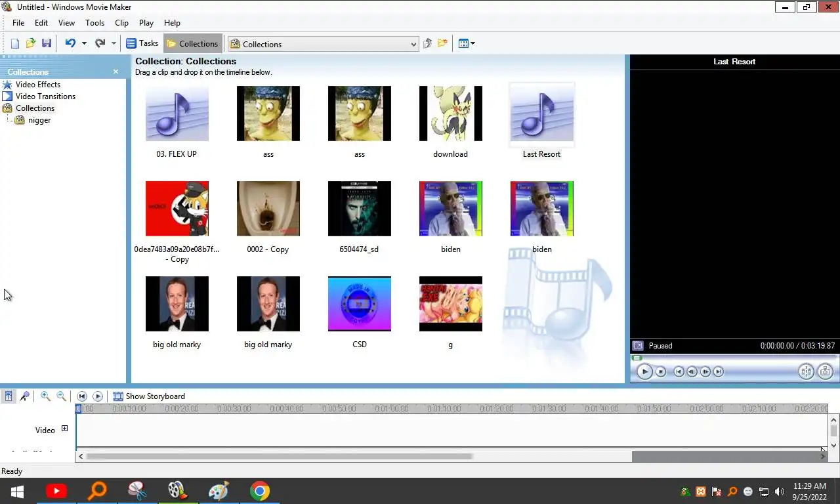Open the undo history dropdown arrow

pos(84,43)
